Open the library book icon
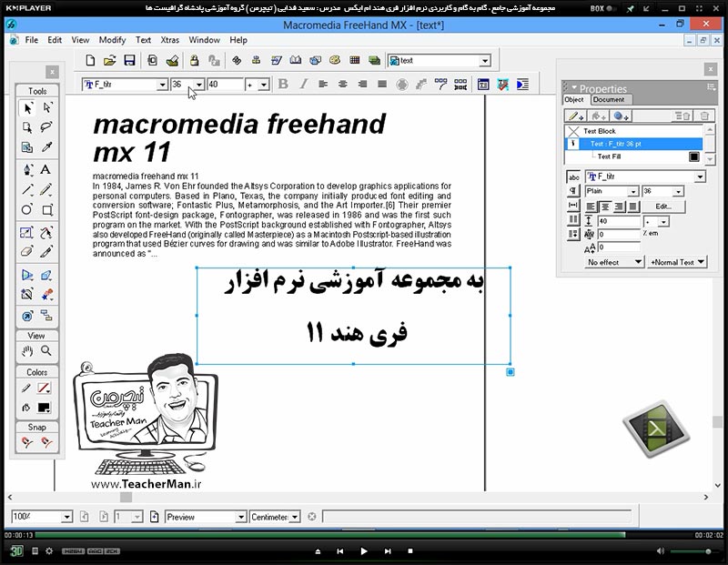This screenshot has height=565, width=728. (x=295, y=60)
